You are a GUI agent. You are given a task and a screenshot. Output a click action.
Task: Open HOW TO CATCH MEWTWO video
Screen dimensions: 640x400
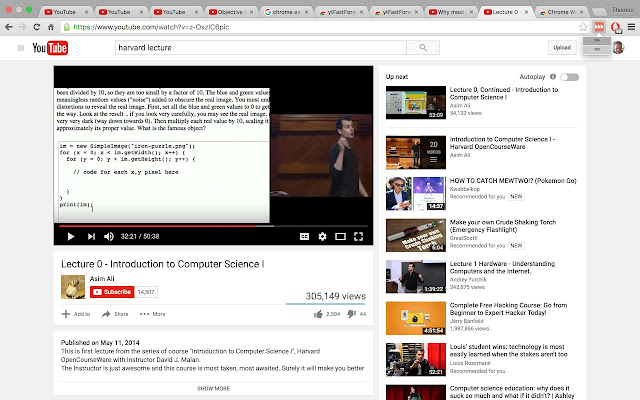[x=513, y=180]
